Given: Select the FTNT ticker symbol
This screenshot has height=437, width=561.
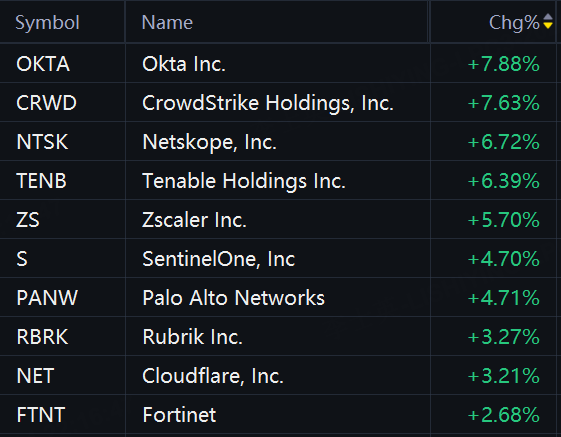Looking at the screenshot, I should (x=41, y=415).
